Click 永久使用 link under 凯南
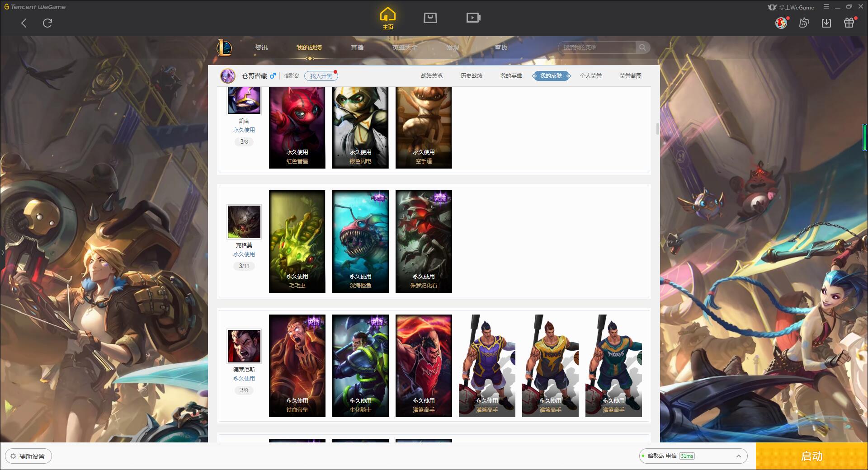Screen dimensions: 868x470 coord(244,130)
